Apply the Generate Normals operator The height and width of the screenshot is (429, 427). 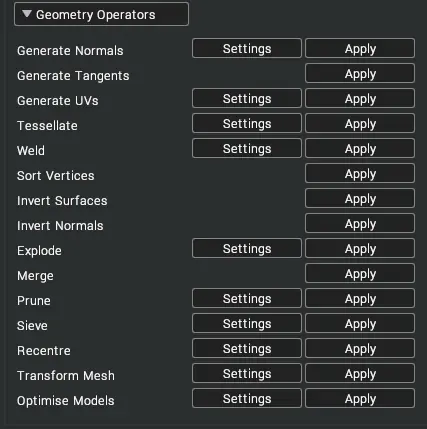pyautogui.click(x=360, y=48)
